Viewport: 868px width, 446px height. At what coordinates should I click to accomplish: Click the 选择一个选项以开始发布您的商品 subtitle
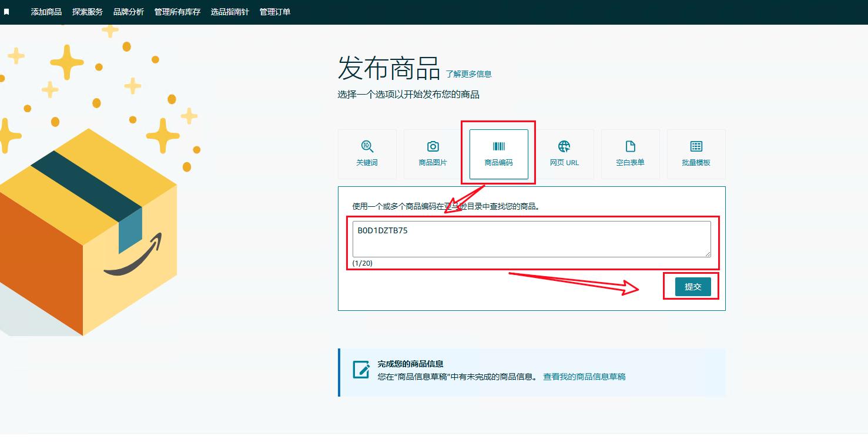408,95
